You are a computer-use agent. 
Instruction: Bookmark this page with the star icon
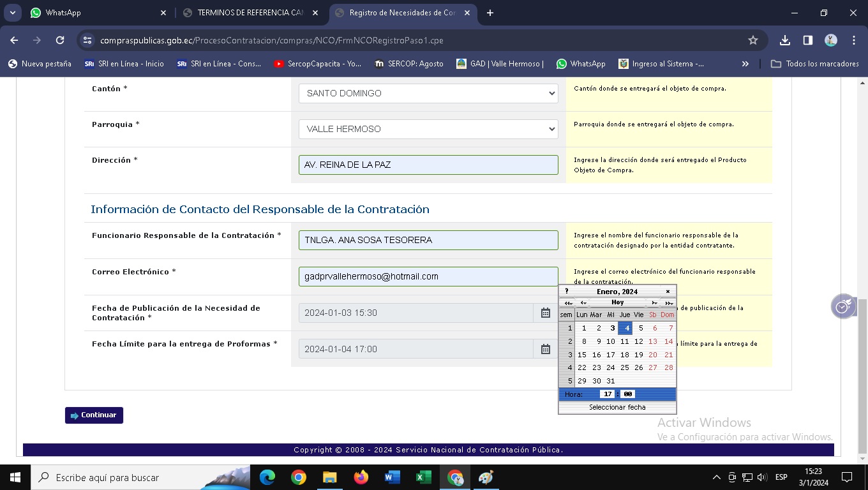[753, 40]
